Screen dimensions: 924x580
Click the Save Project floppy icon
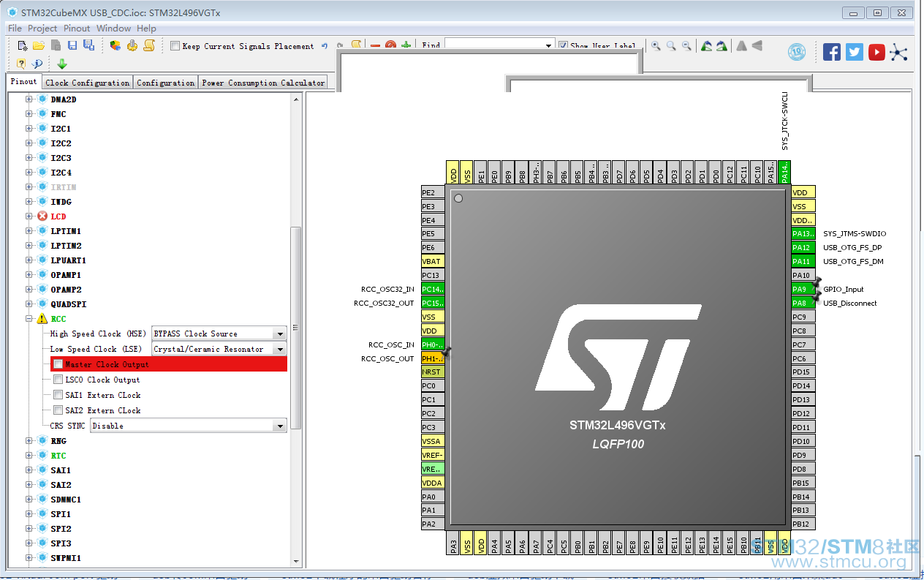click(72, 45)
